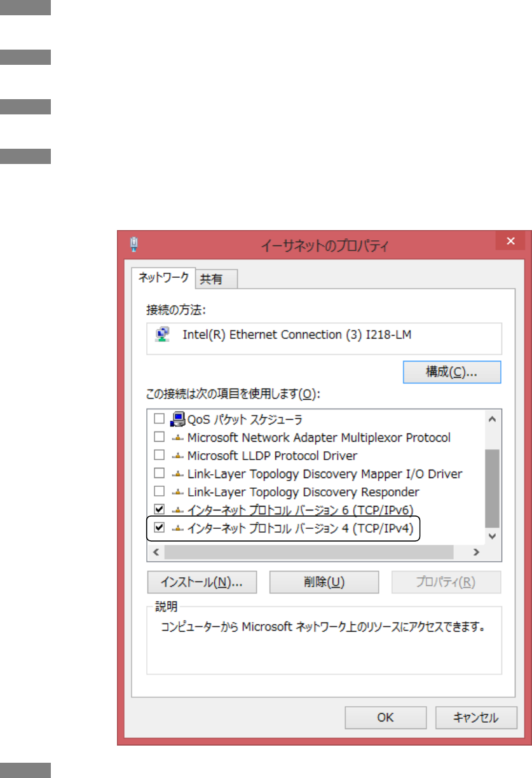Check the Microsoft LLDP Protocol Driver box
Image resolution: width=532 pixels, height=778 pixels.
click(x=160, y=456)
